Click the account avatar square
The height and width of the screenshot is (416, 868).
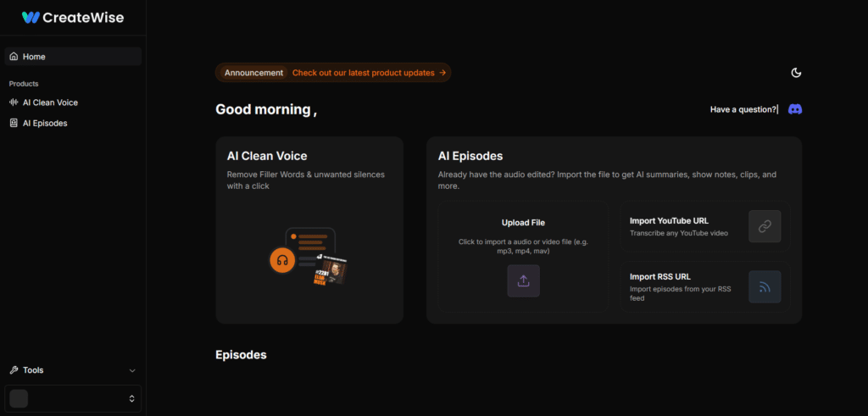tap(19, 398)
